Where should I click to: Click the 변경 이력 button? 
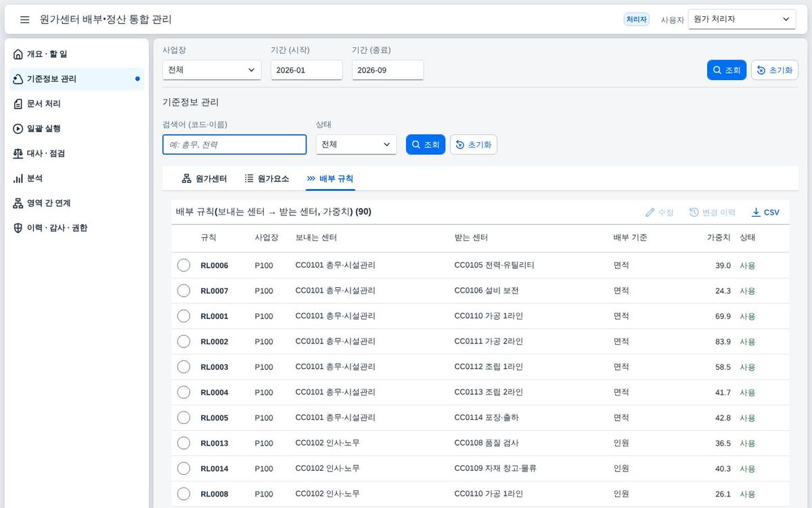(712, 212)
